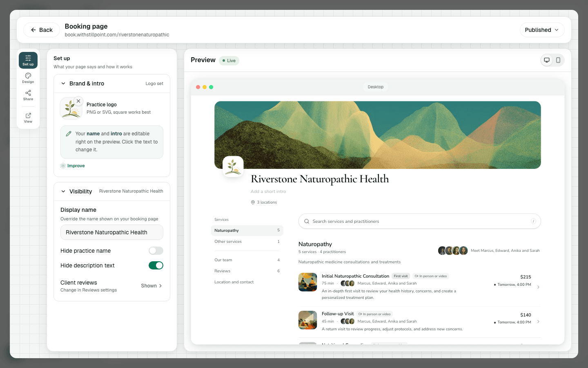Open the Follow-up Visit arrow

tap(538, 321)
